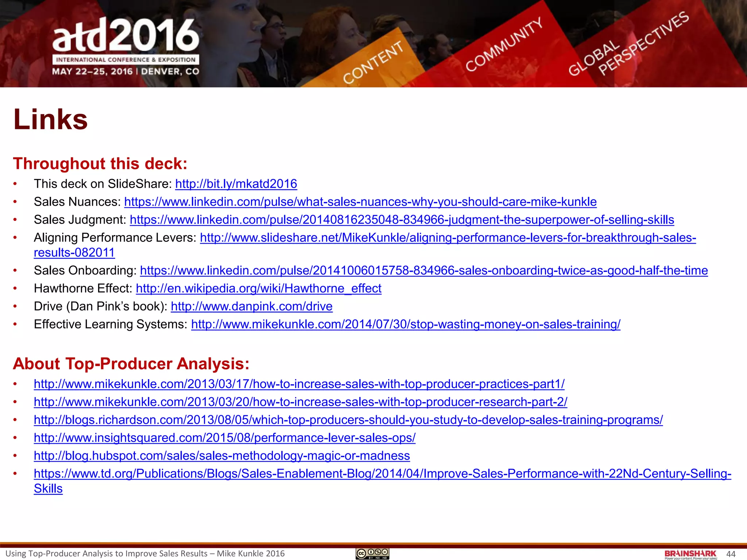Click the blog.hubspot.com sales-methodology link
This screenshot has height=560, width=747.
(x=222, y=456)
